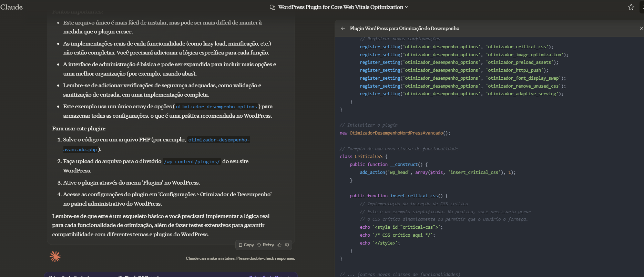The width and height of the screenshot is (644, 277).
Task: Click the line "public function insert_critical_css() {"
Action: click(399, 196)
